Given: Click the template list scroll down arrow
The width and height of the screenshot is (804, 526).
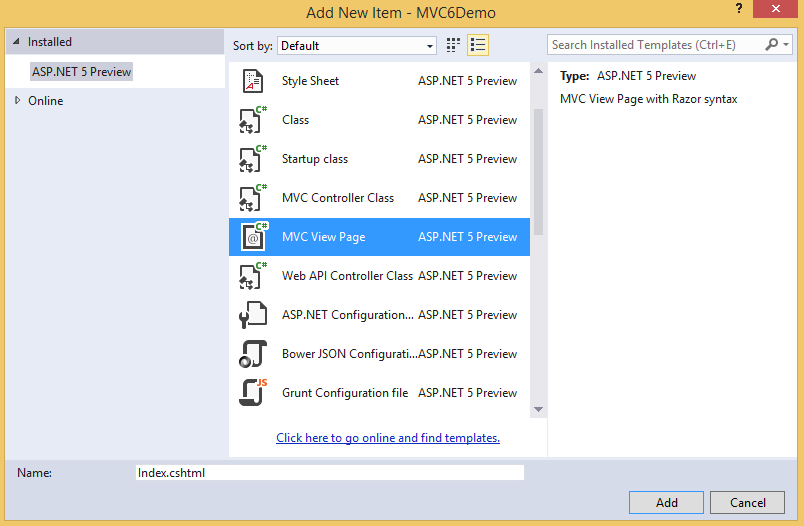Looking at the screenshot, I should [x=538, y=409].
